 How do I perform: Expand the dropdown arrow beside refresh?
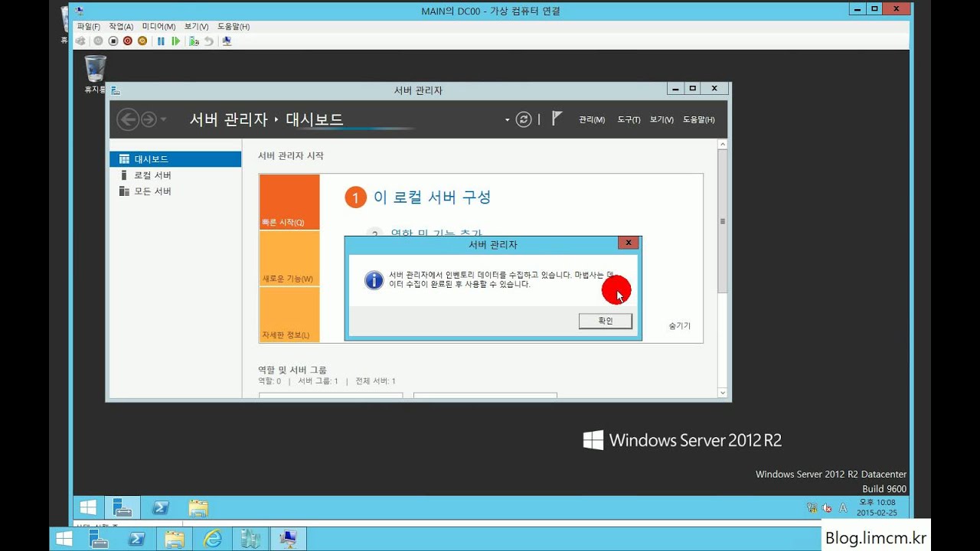(x=507, y=119)
